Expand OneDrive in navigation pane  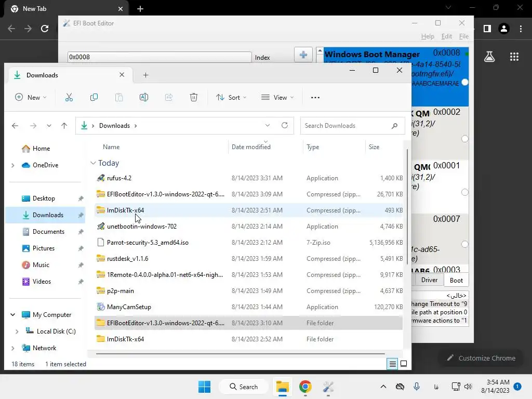click(13, 165)
